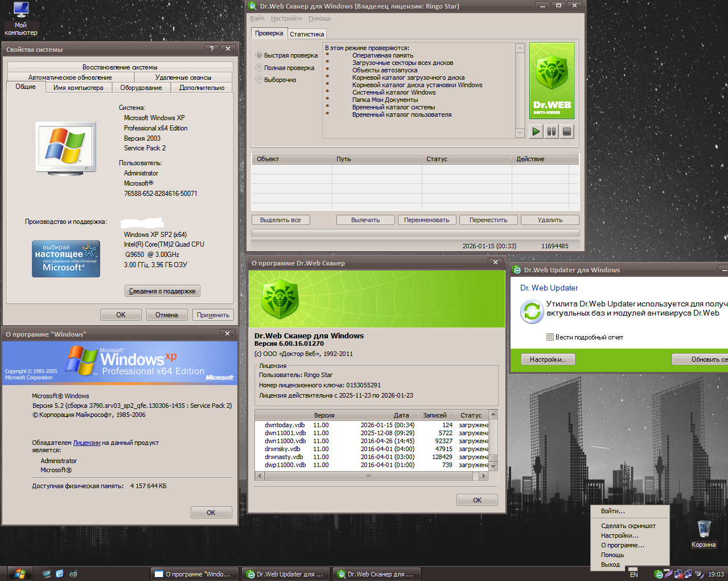Open the Файл menu in Dr.Web Scanner

tap(257, 18)
